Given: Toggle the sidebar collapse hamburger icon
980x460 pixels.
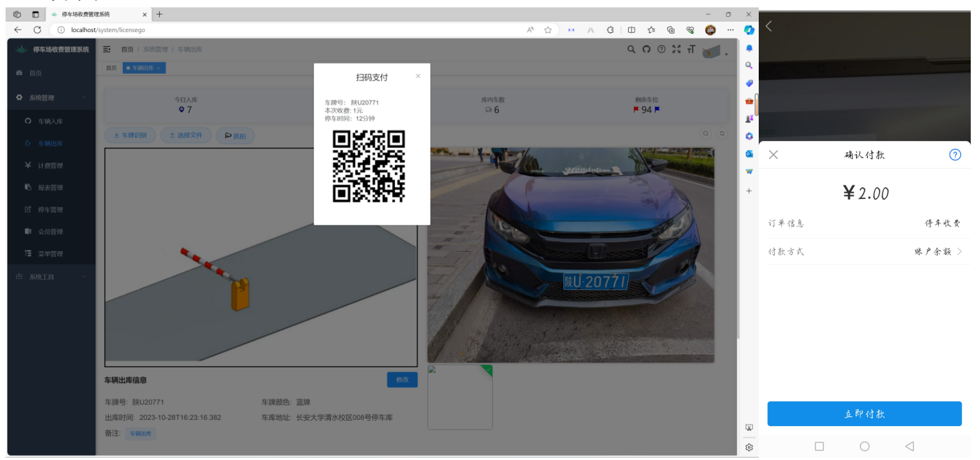Looking at the screenshot, I should tap(107, 49).
